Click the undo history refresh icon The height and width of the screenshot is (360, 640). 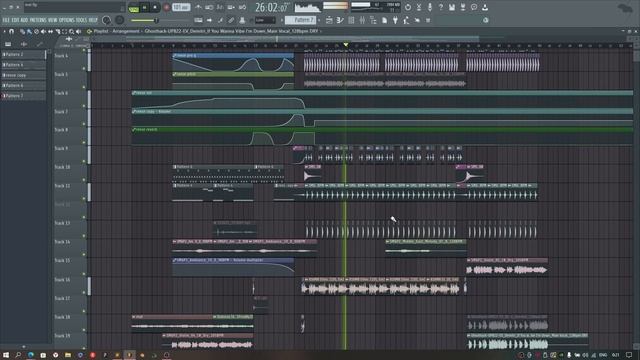coord(408,7)
